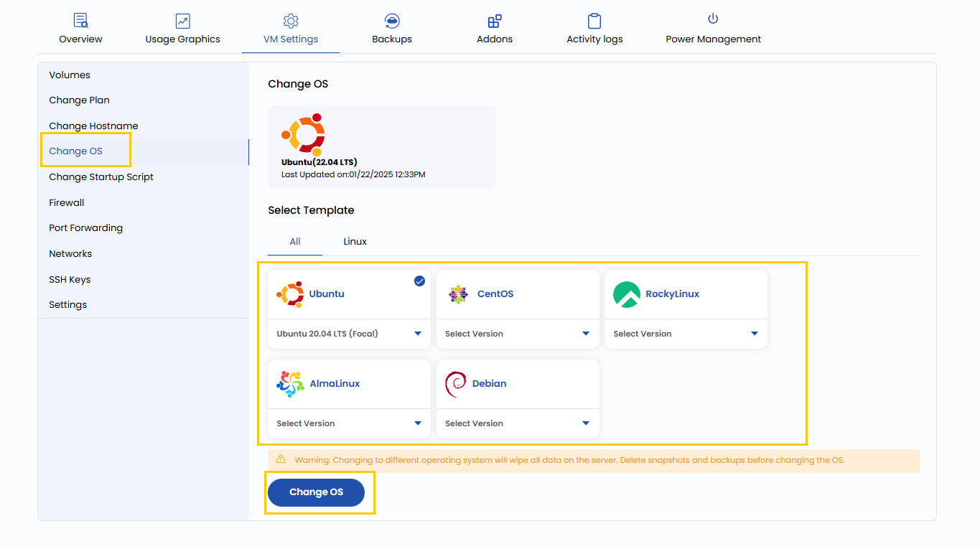
Task: Select the CentOS logo icon
Action: click(458, 294)
